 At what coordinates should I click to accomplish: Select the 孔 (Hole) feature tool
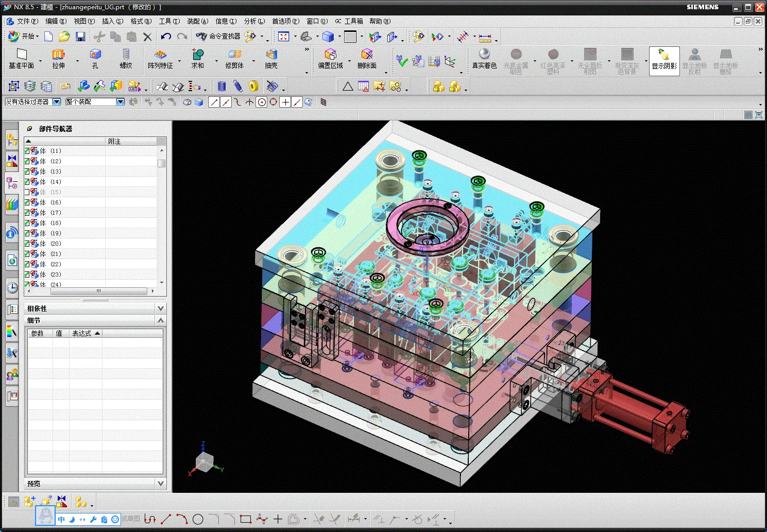(x=95, y=55)
